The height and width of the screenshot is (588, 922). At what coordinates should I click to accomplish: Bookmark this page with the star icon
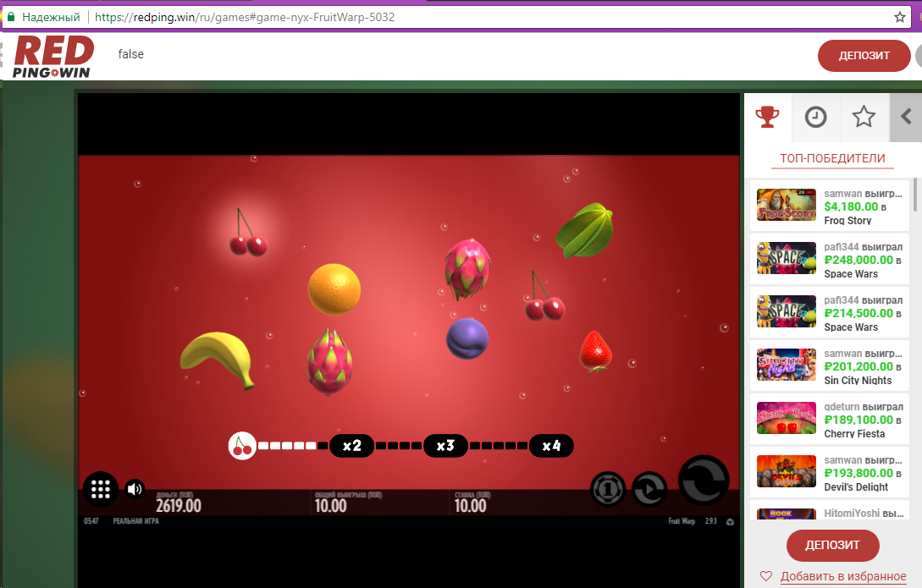[x=900, y=17]
